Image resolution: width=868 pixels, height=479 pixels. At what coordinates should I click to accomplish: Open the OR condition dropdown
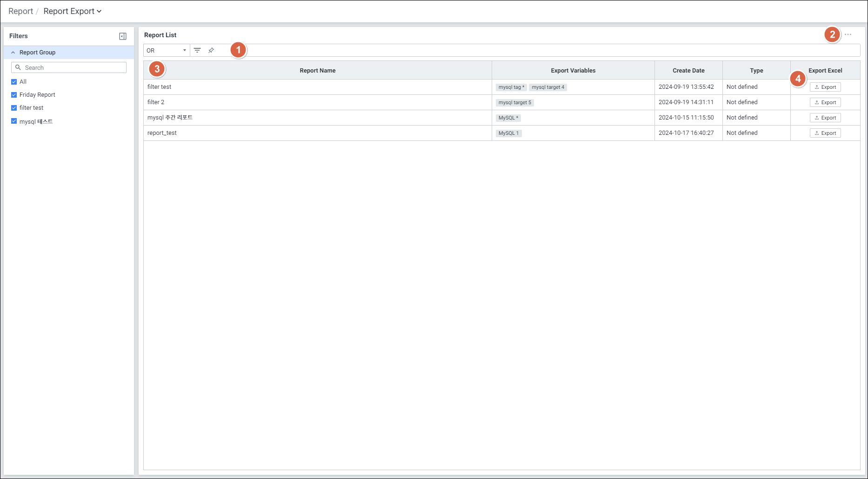(167, 50)
